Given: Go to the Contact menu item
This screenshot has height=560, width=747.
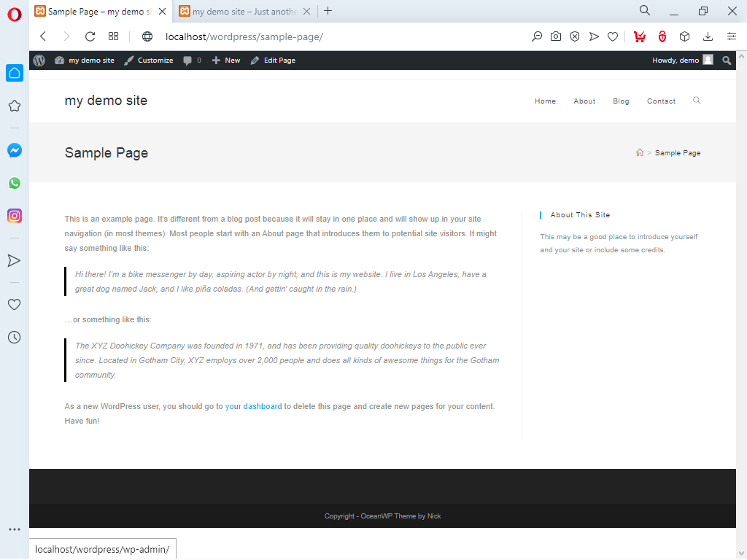Looking at the screenshot, I should point(661,101).
